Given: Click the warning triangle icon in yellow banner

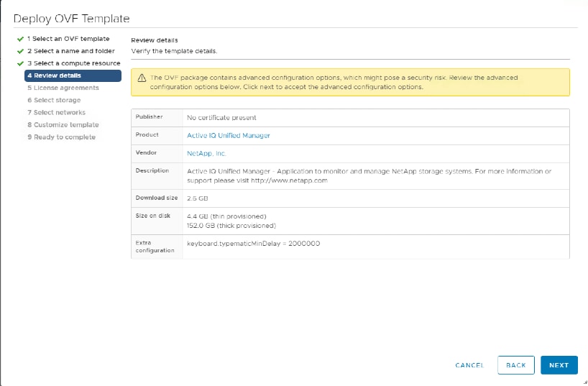Looking at the screenshot, I should (142, 78).
